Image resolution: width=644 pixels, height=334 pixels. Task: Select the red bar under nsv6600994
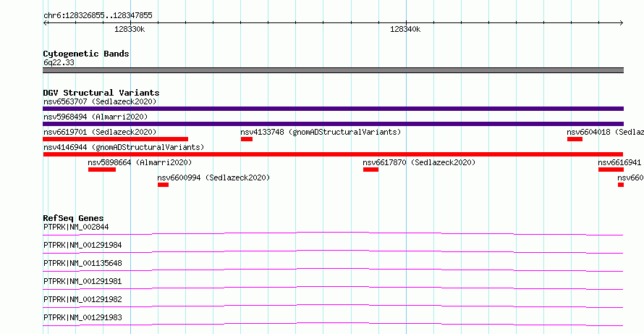pyautogui.click(x=163, y=185)
